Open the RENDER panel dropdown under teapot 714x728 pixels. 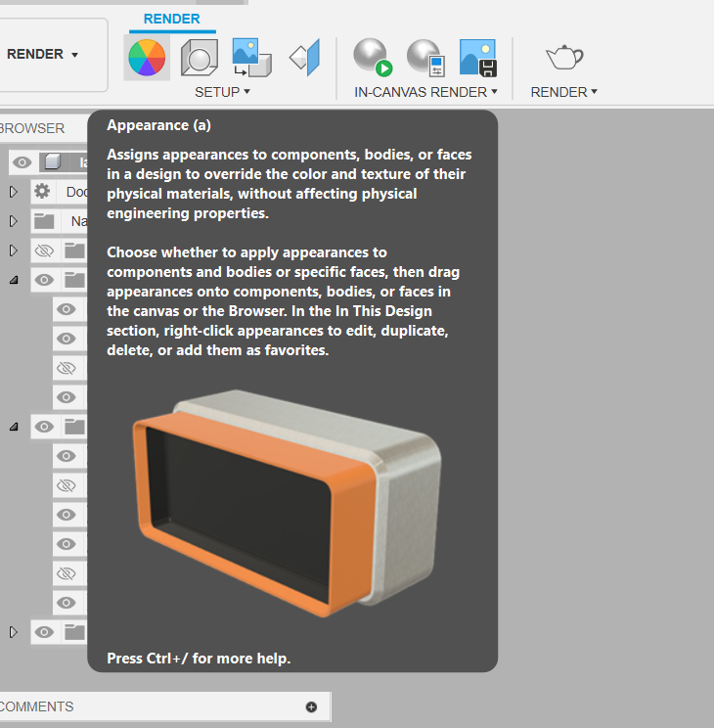[x=564, y=92]
